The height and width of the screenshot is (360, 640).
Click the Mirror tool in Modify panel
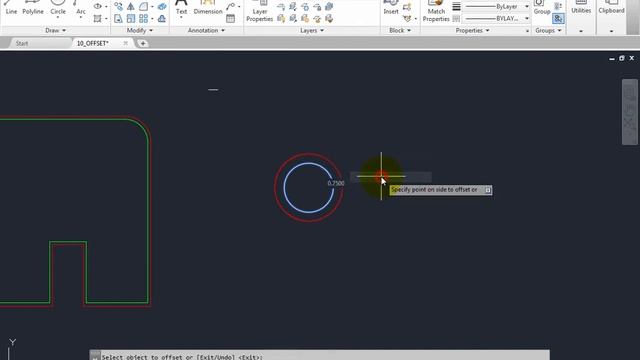point(131,7)
